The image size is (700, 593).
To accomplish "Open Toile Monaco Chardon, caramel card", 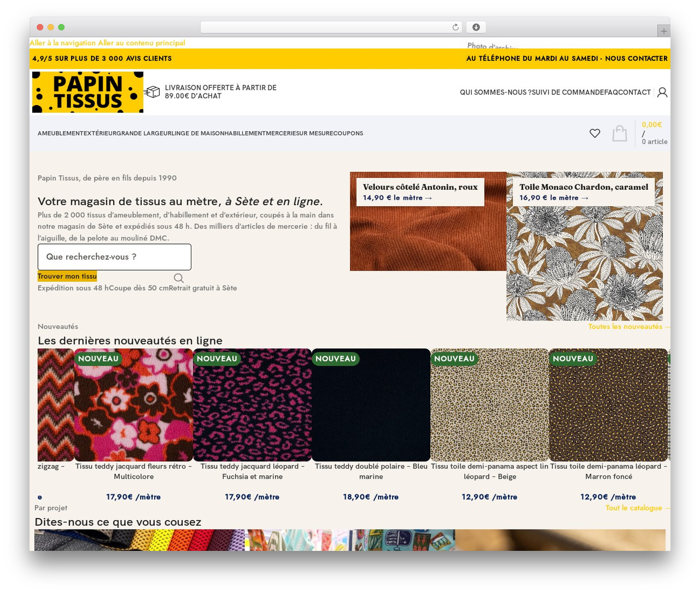I will tap(585, 246).
